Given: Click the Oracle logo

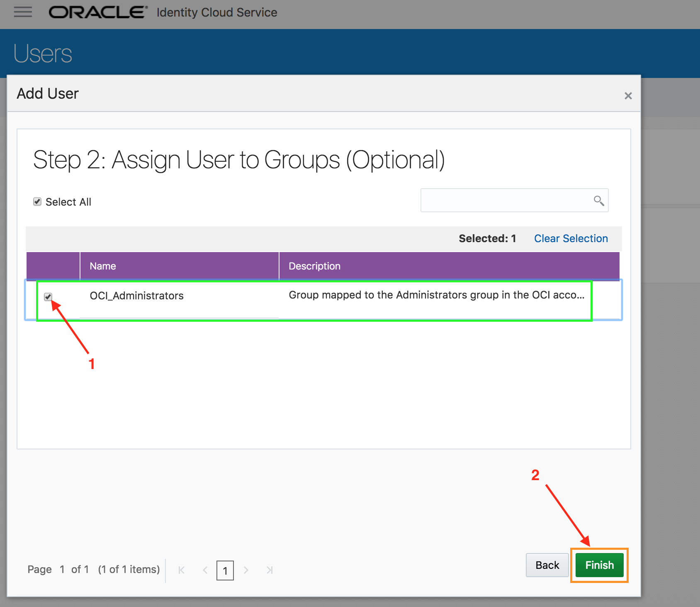Looking at the screenshot, I should 98,12.
